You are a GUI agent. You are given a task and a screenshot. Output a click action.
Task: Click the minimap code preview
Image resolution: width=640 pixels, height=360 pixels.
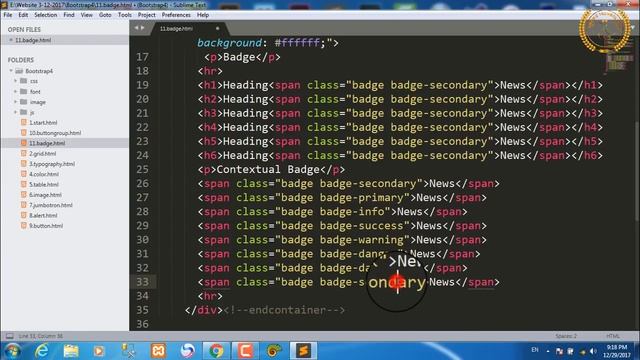pyautogui.click(x=620, y=57)
